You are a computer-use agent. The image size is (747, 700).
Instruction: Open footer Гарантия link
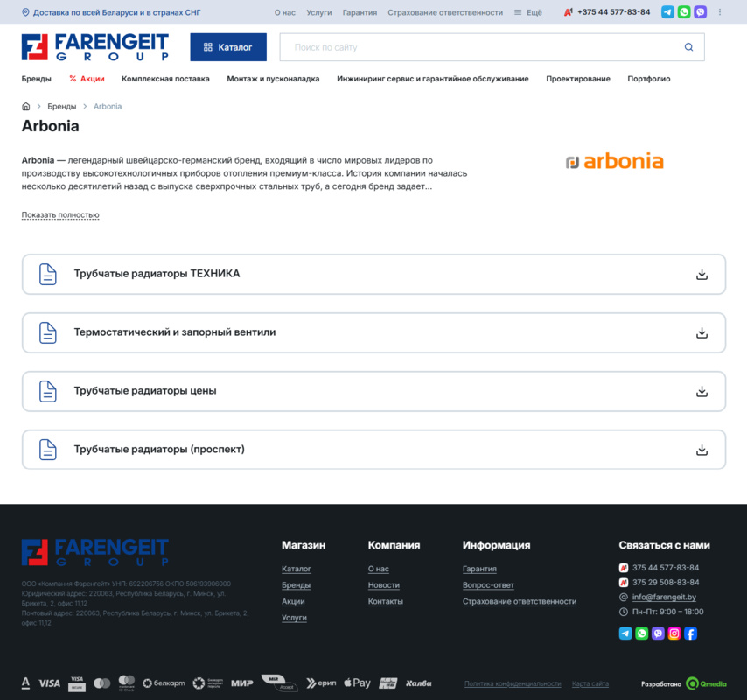(479, 569)
